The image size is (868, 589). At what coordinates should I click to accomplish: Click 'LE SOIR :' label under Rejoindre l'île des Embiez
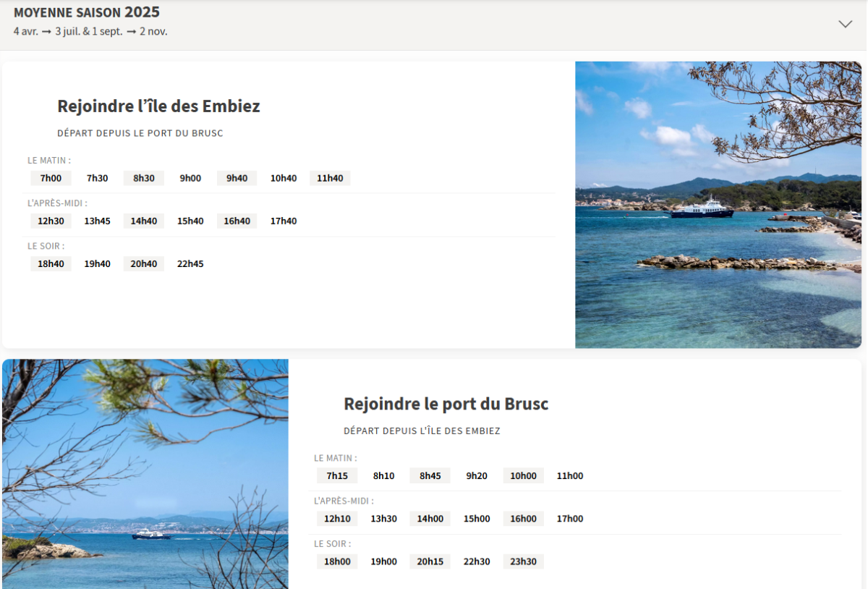click(46, 245)
